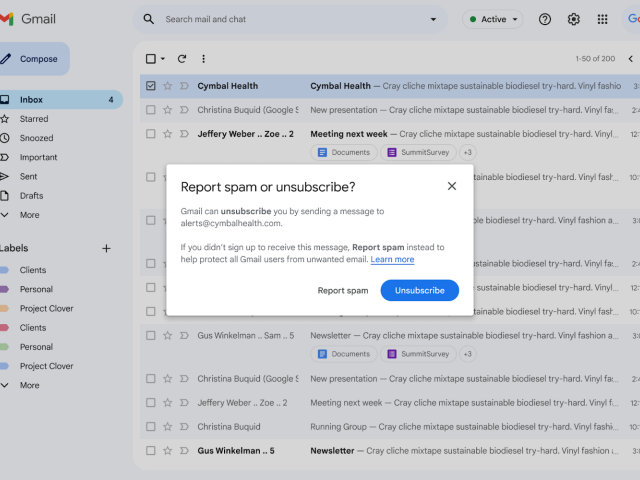Uncheck the Cymbal Health email checkbox

tap(151, 86)
